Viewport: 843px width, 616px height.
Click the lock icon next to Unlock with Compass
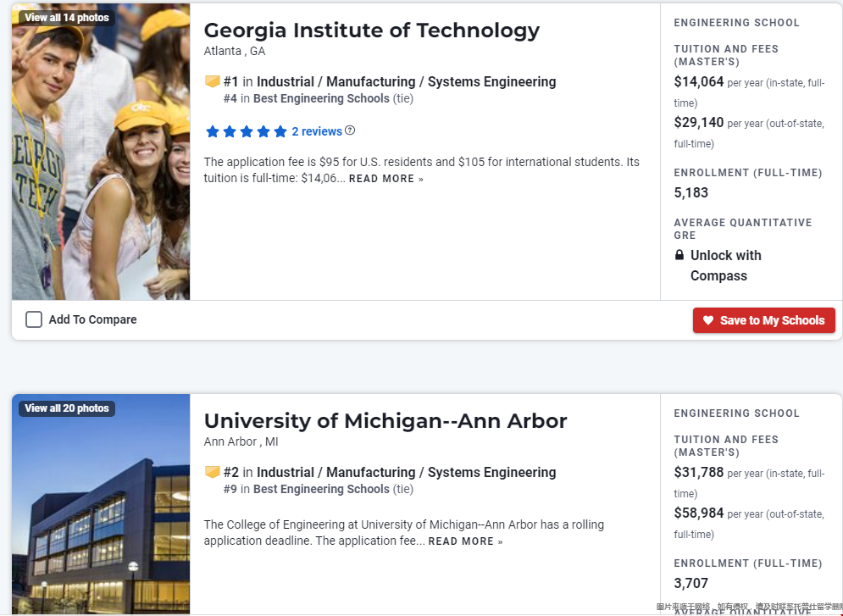(x=679, y=255)
